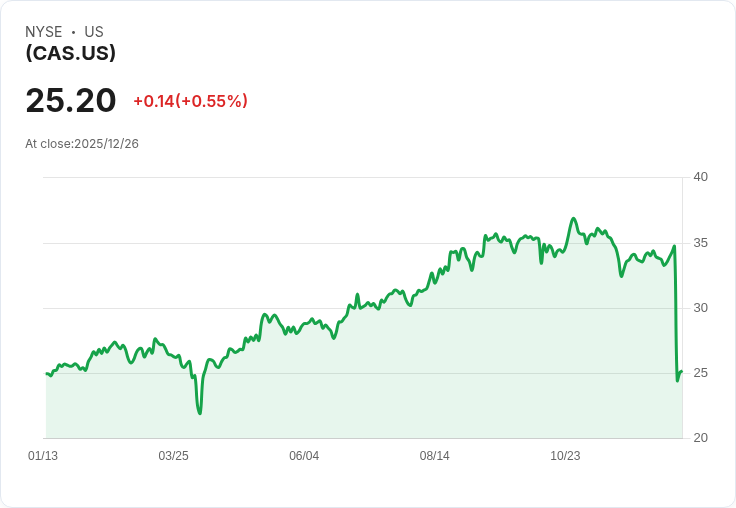Select the 01/13 date on x-axis

point(43,456)
